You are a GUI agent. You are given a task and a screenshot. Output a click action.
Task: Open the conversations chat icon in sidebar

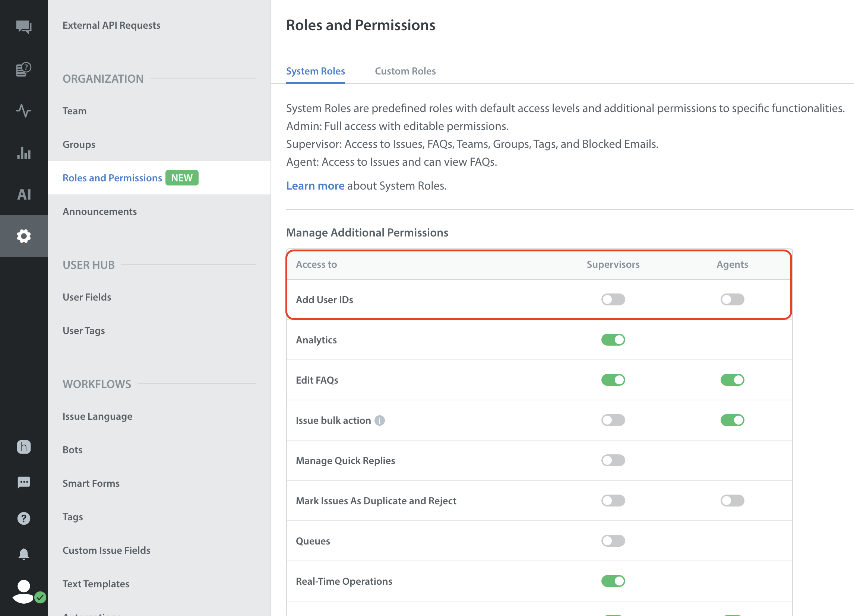tap(24, 27)
